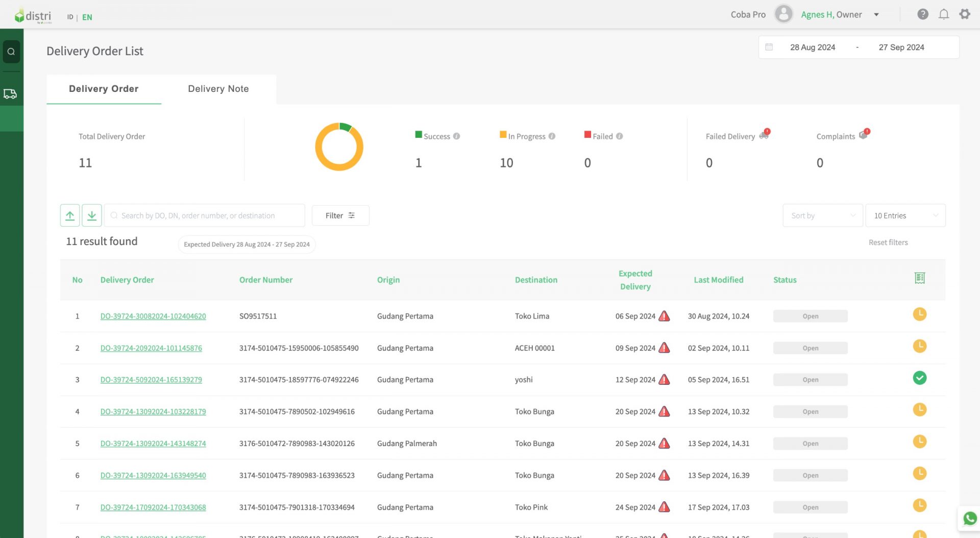The height and width of the screenshot is (538, 980).
Task: Click the Failed Delivery truck alert icon
Action: click(x=764, y=135)
